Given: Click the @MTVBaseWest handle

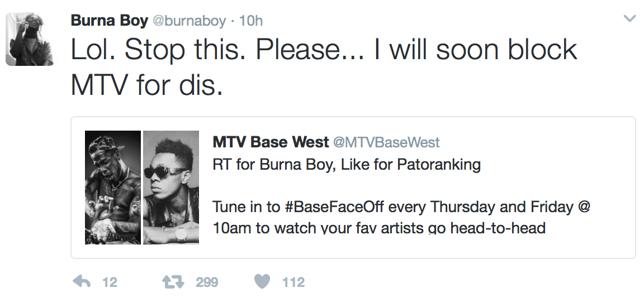Looking at the screenshot, I should tap(386, 143).
